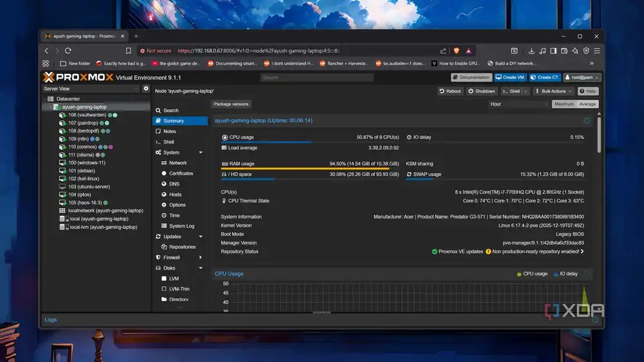644x362 pixels.
Task: Open DNS settings
Action: [180, 184]
